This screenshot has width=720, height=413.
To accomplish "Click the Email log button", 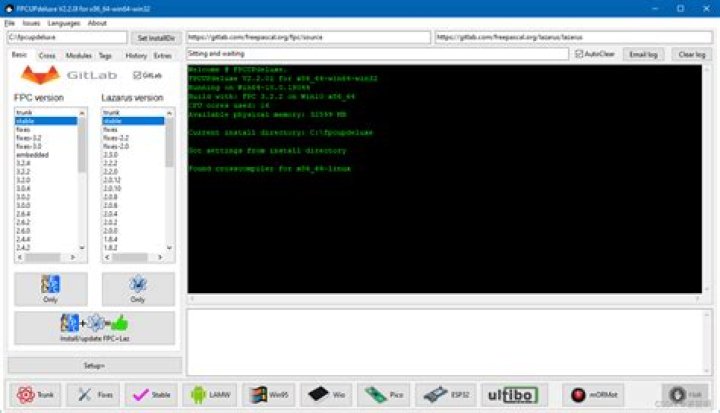I will [x=643, y=55].
